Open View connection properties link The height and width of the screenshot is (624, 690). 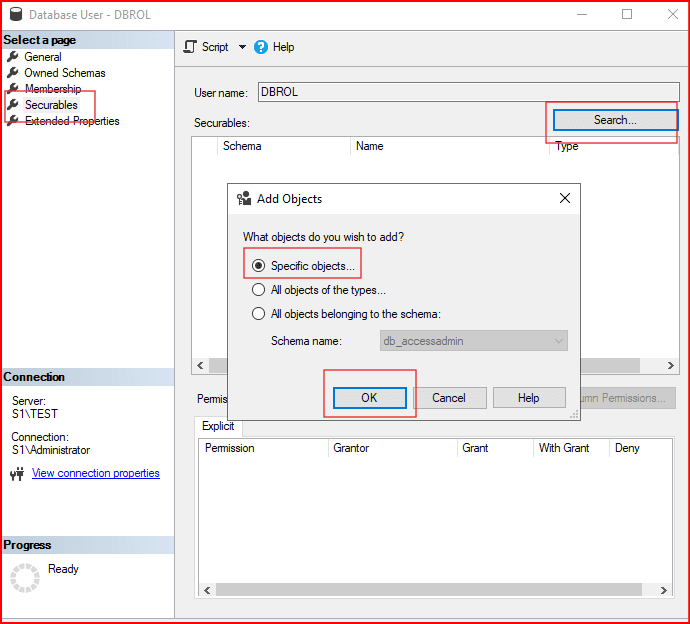pos(95,474)
